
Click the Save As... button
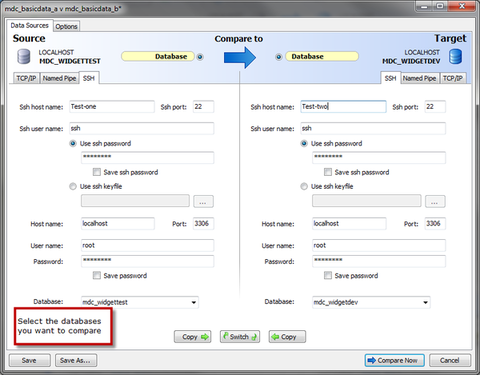pos(76,360)
